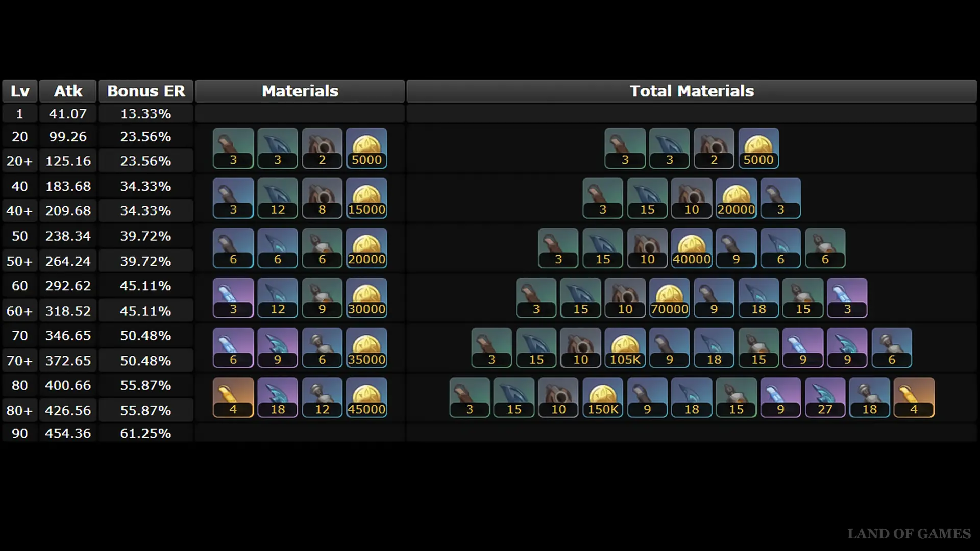Select the 70000 Mora icon in Total Materials
This screenshot has height=551, width=980.
click(x=669, y=297)
